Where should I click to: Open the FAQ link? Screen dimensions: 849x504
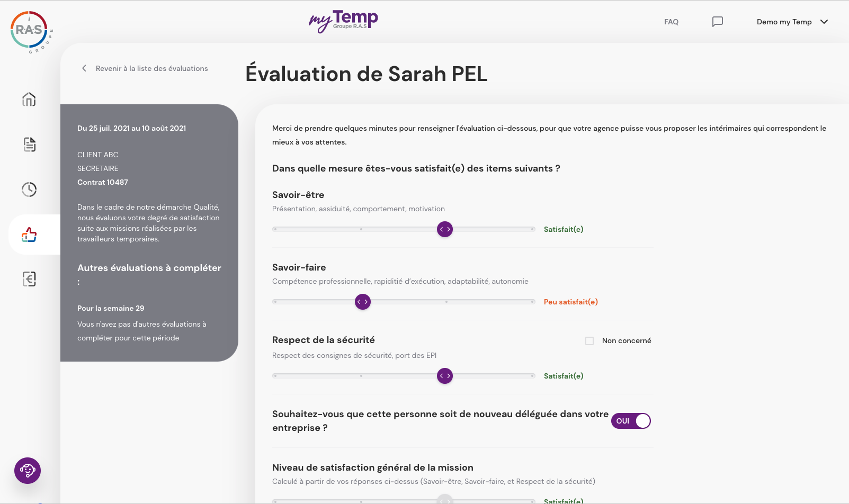click(x=671, y=22)
